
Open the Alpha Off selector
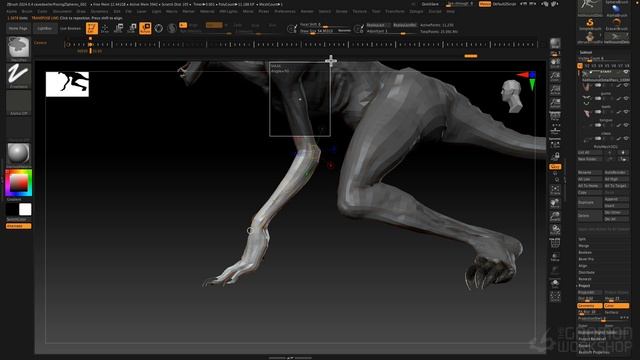coord(19,103)
